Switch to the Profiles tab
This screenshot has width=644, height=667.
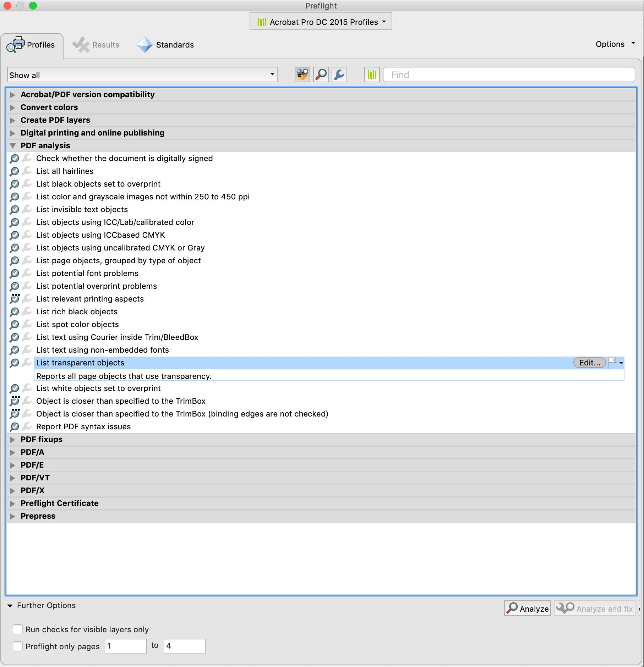(x=32, y=45)
